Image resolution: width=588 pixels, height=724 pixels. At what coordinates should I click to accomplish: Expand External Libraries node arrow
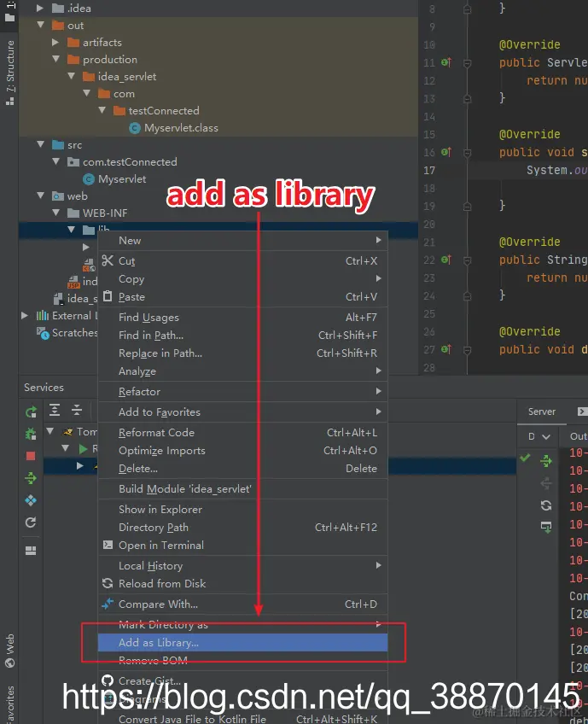[x=25, y=315]
